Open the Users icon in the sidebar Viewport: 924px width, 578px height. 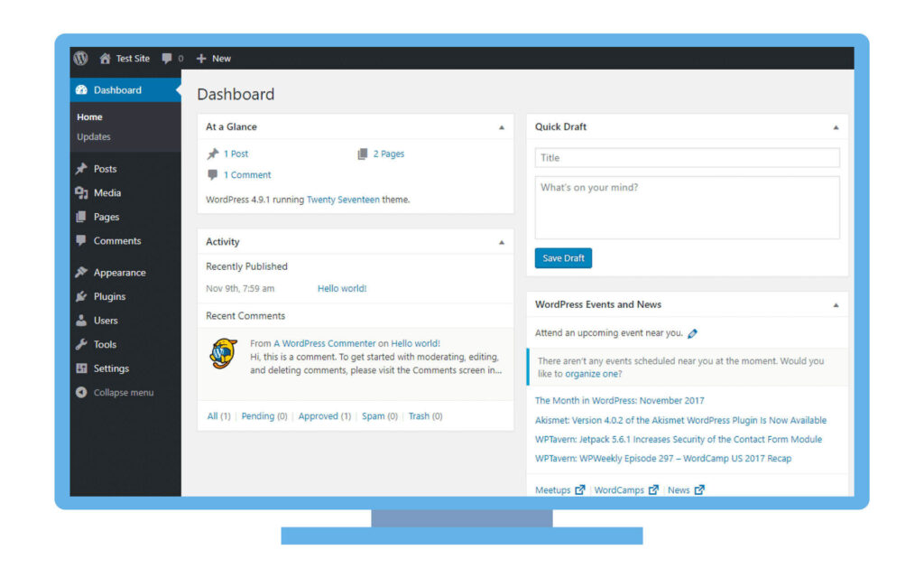[x=81, y=320]
